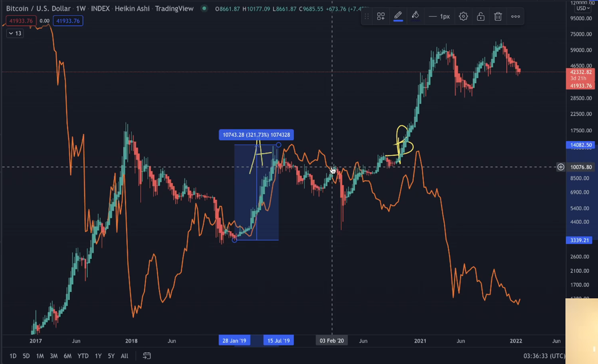The image size is (598, 364).
Task: Click the open value O8661.87 in legend
Action: (x=227, y=8)
